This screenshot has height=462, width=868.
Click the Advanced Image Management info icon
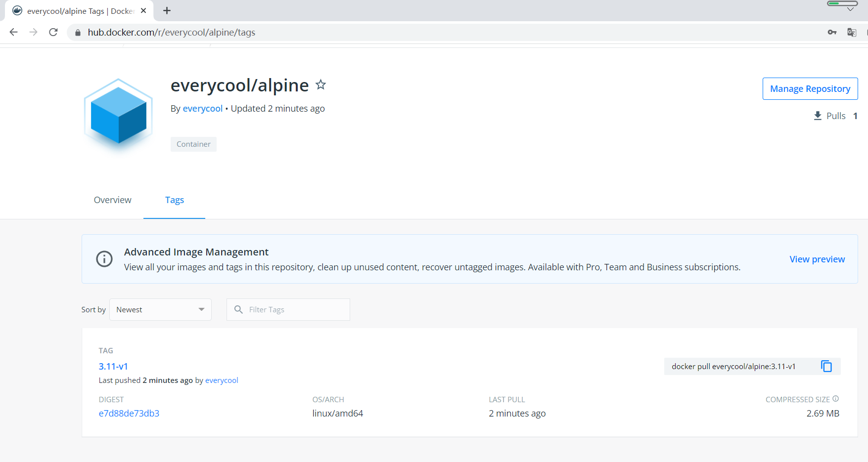(x=104, y=259)
